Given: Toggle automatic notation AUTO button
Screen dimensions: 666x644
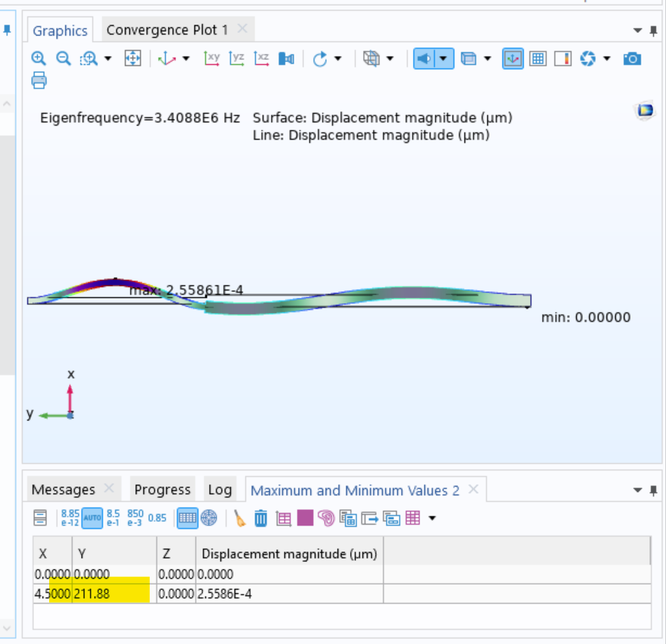Looking at the screenshot, I should [x=93, y=518].
